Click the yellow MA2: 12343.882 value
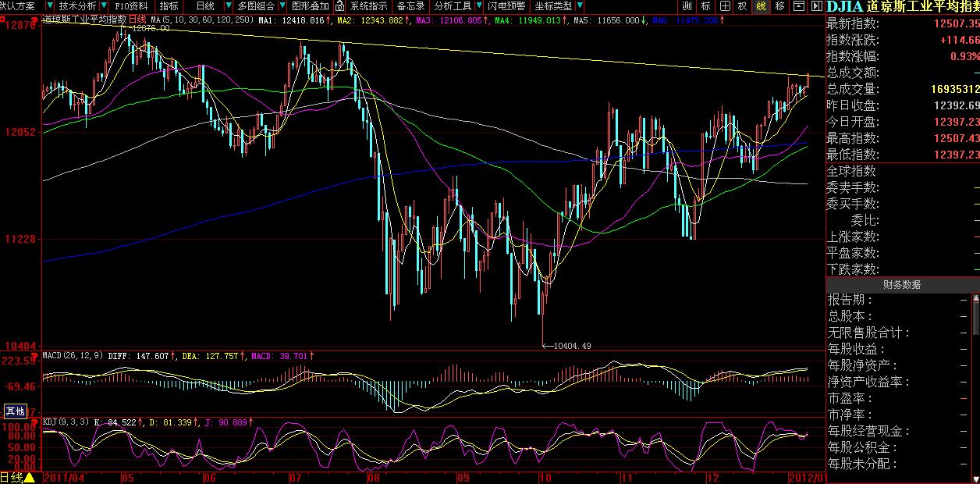Screen dimensions: 980x484 click(370, 19)
